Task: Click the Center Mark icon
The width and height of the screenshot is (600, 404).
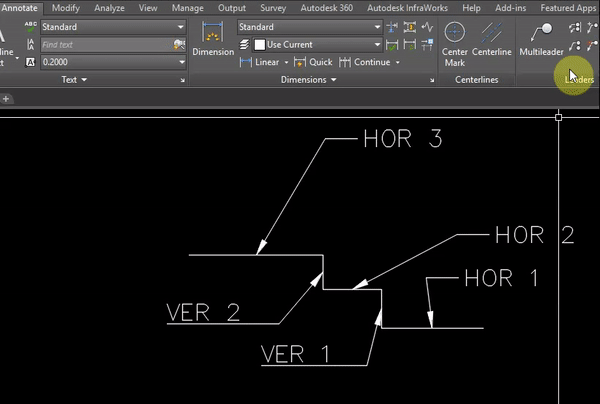Action: pos(455,32)
